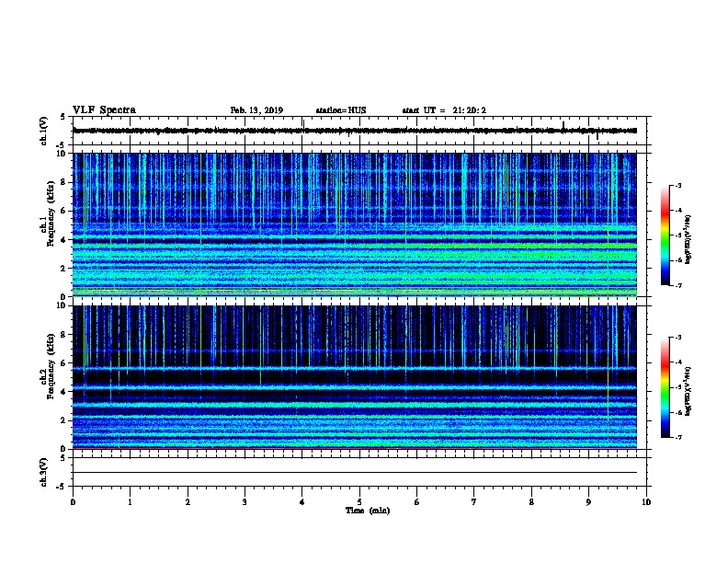Image resolution: width=728 pixels, height=563 pixels.
Task: Click the -5 tick of ch.3(V) axis
Action: (x=61, y=487)
